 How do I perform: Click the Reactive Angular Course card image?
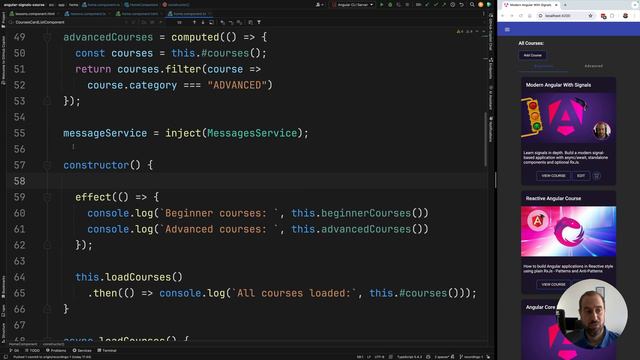pyautogui.click(x=568, y=231)
